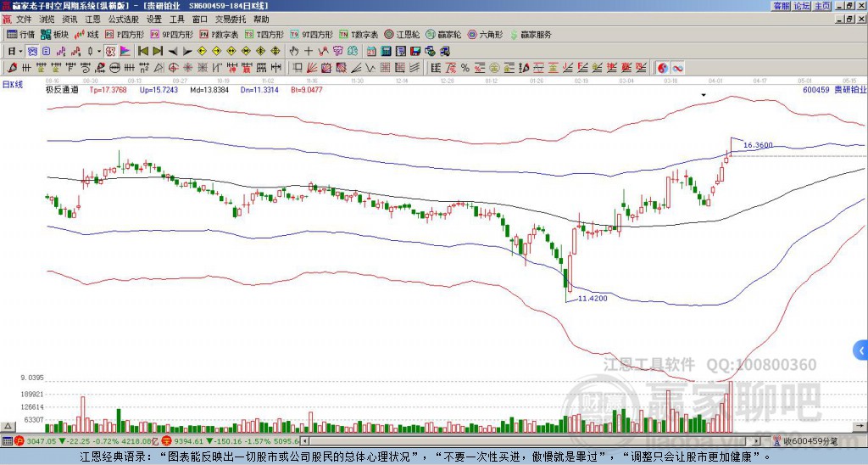Screen dimensions: 868x465
Task: Open the 江恩 menu
Action: [92, 20]
